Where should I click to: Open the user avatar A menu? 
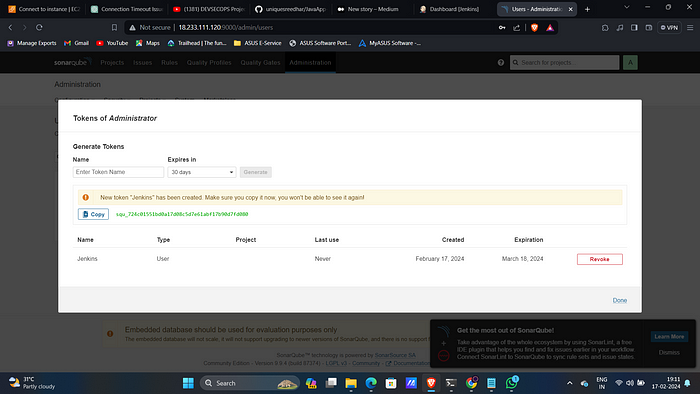click(x=630, y=62)
